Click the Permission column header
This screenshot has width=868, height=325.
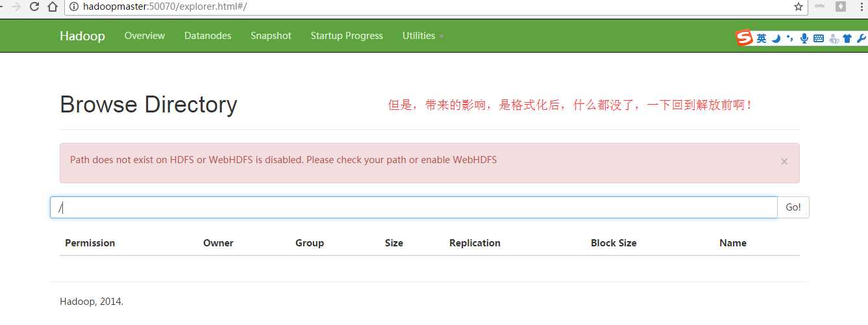coord(90,243)
